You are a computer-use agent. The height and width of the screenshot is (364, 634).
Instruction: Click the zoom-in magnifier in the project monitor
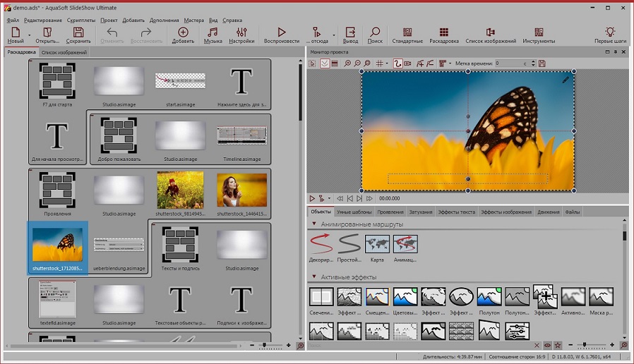pyautogui.click(x=347, y=63)
